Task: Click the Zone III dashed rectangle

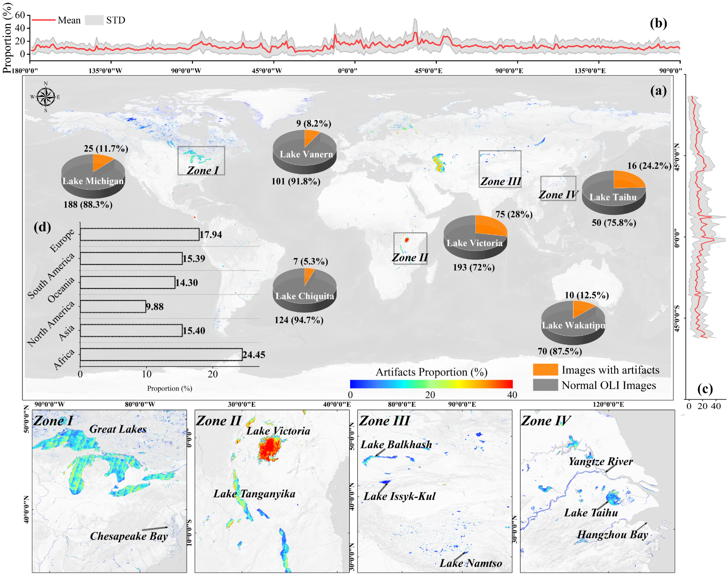Action: 500,169
